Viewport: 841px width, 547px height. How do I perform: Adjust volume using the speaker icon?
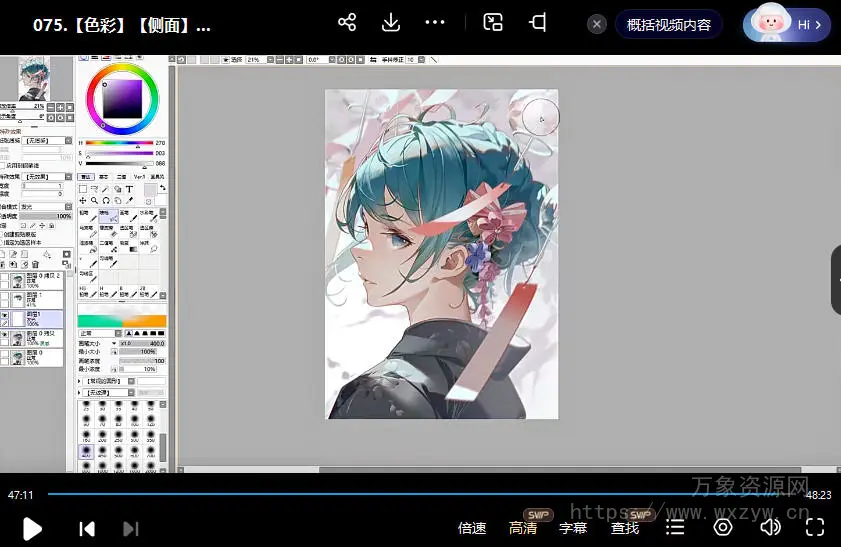click(770, 527)
